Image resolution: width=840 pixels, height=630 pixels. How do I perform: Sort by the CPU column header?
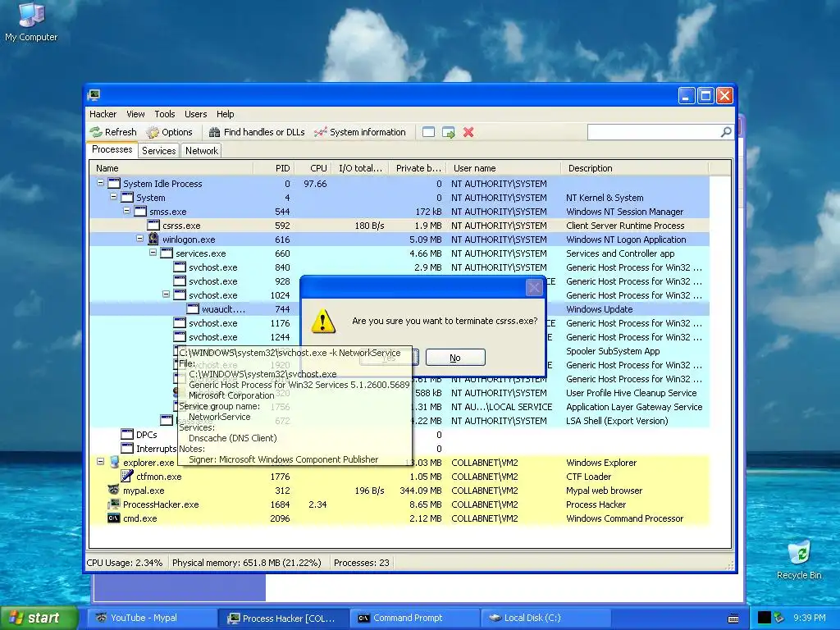[313, 168]
